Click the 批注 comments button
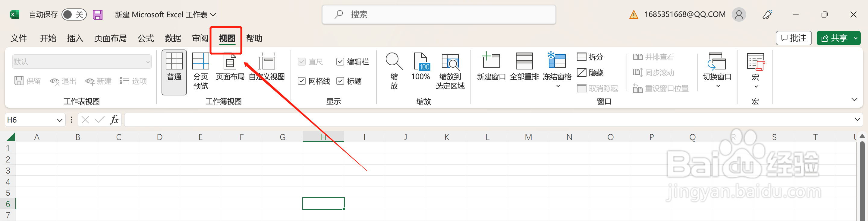The width and height of the screenshot is (868, 221). (794, 38)
